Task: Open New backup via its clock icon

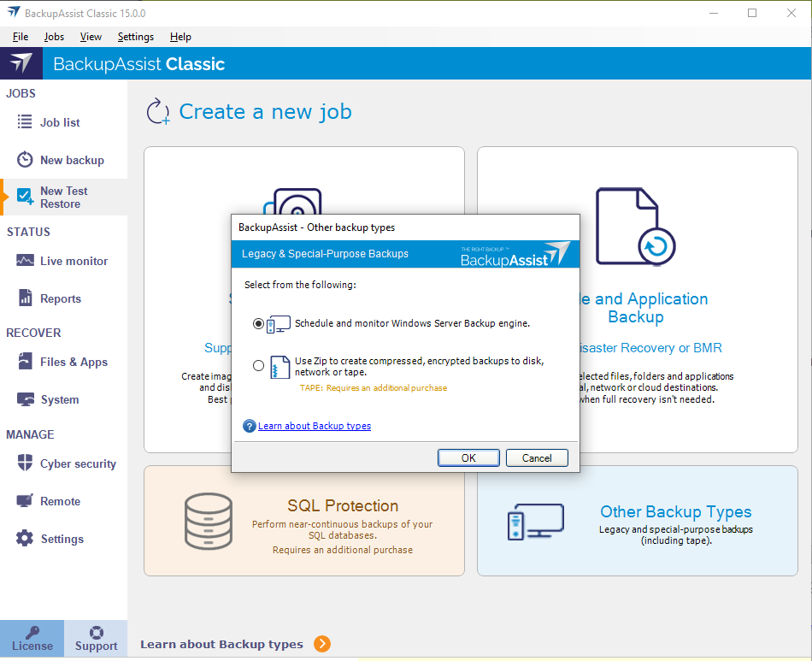Action: click(x=25, y=160)
